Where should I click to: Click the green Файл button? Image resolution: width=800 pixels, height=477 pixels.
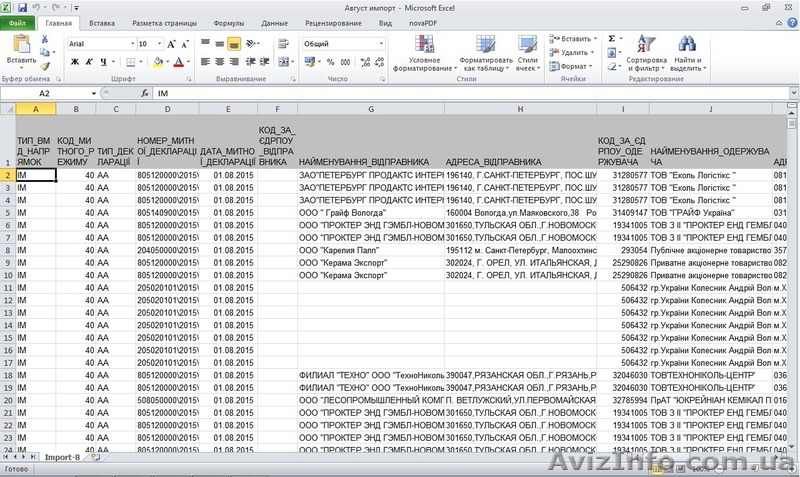click(x=19, y=22)
